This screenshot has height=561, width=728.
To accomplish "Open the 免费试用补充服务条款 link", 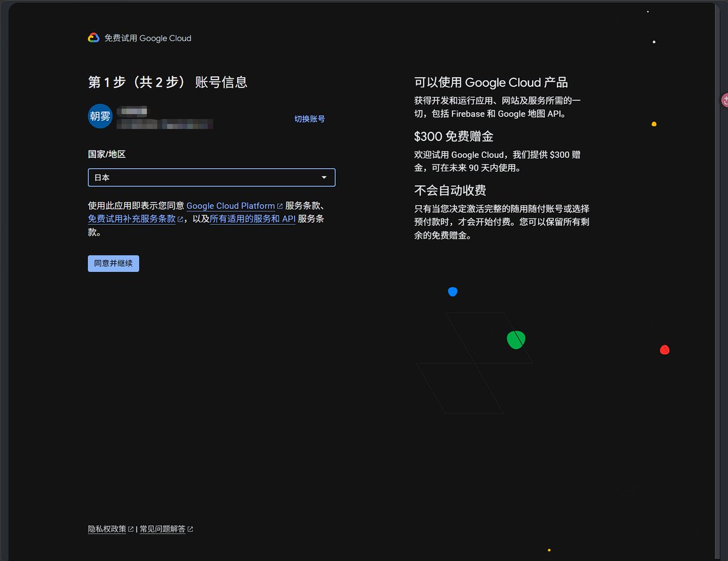I will [x=132, y=219].
